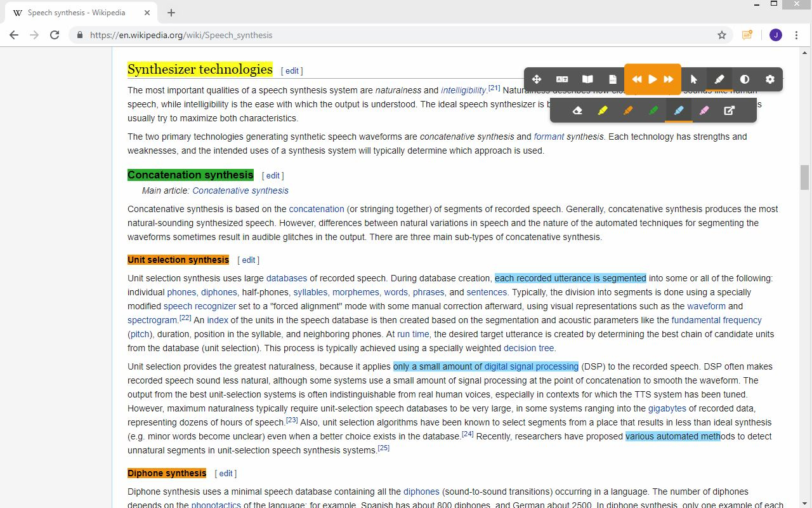The image size is (812, 508).
Task: Select the Speech synthesis browser tab
Action: (x=76, y=12)
